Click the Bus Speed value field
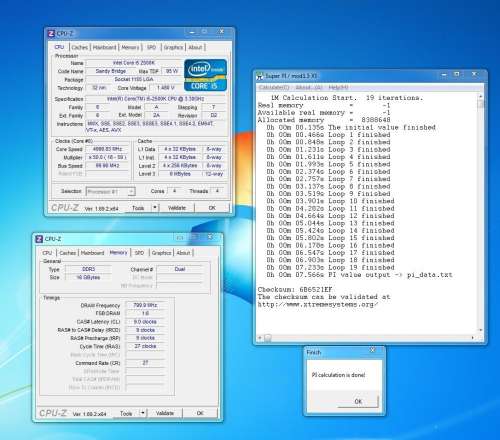Viewport: 500px width, 440px height. pyautogui.click(x=107, y=166)
